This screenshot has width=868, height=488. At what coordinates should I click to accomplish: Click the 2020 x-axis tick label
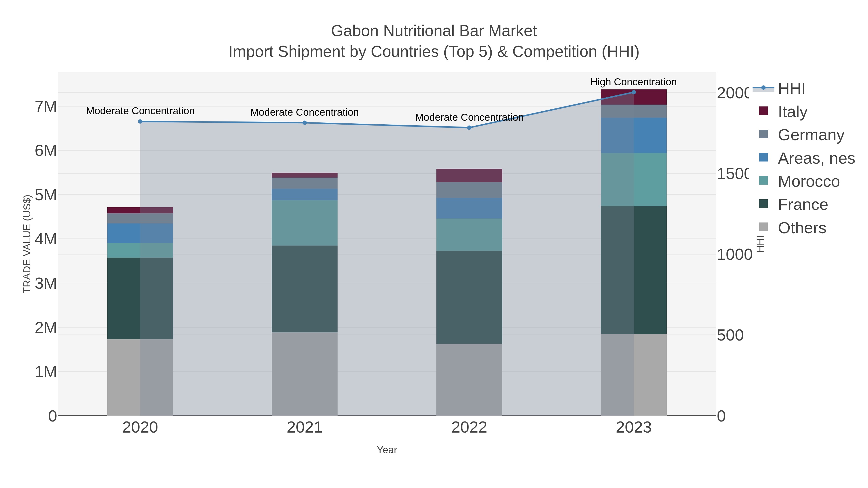(x=140, y=428)
